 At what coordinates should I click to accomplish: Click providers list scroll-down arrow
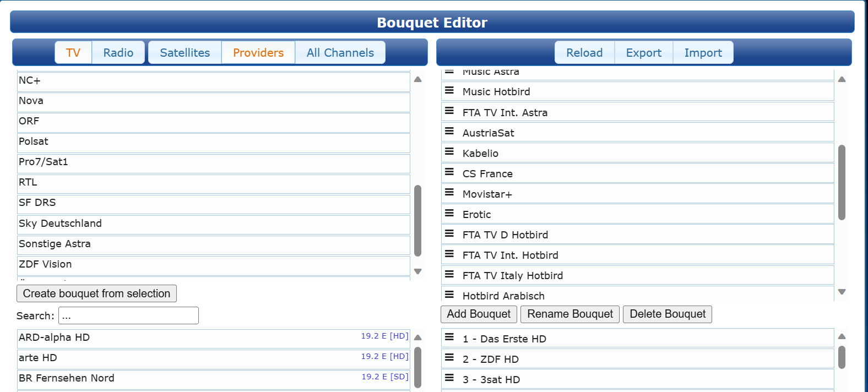[x=418, y=271]
